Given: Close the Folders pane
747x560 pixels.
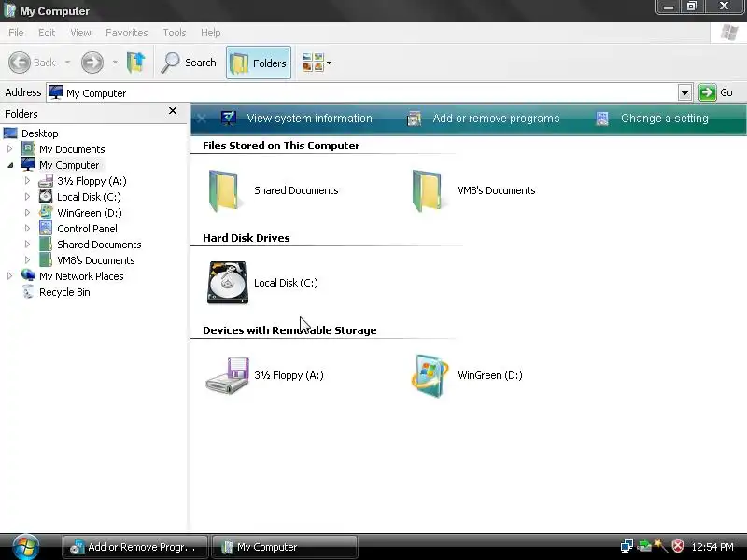Looking at the screenshot, I should tap(173, 111).
